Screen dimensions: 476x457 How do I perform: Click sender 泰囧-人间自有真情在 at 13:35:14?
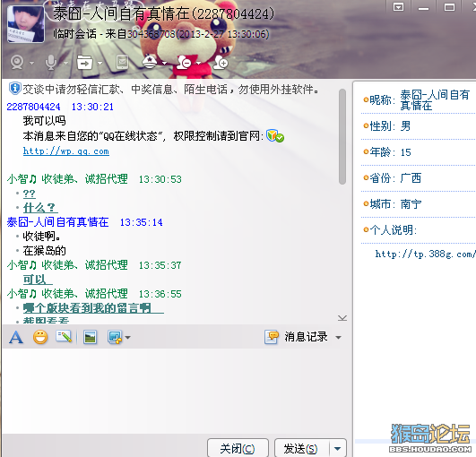pos(57,222)
